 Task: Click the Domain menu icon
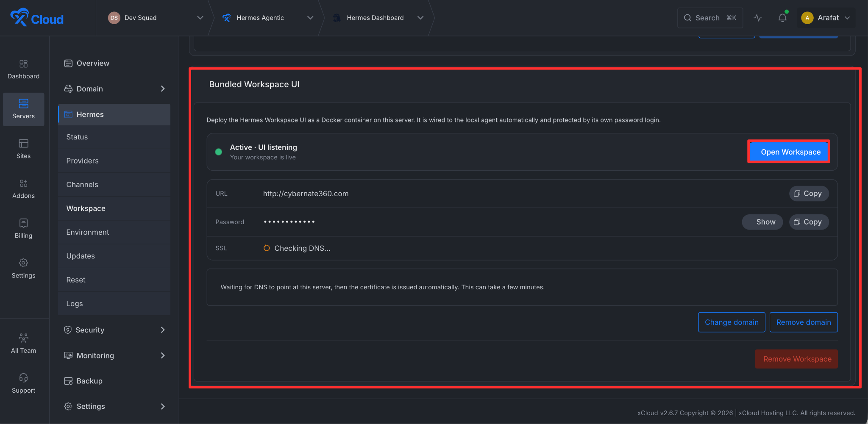[68, 89]
